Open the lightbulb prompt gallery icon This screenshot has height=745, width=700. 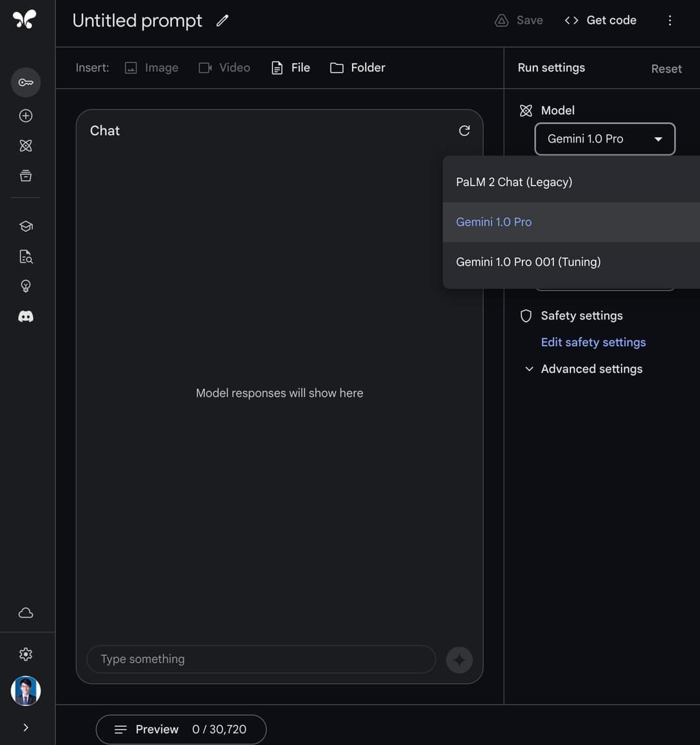(26, 286)
